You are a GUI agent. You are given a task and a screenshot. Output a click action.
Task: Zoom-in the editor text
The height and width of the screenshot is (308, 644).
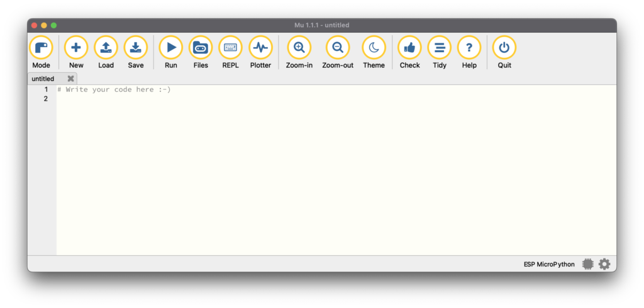click(299, 52)
